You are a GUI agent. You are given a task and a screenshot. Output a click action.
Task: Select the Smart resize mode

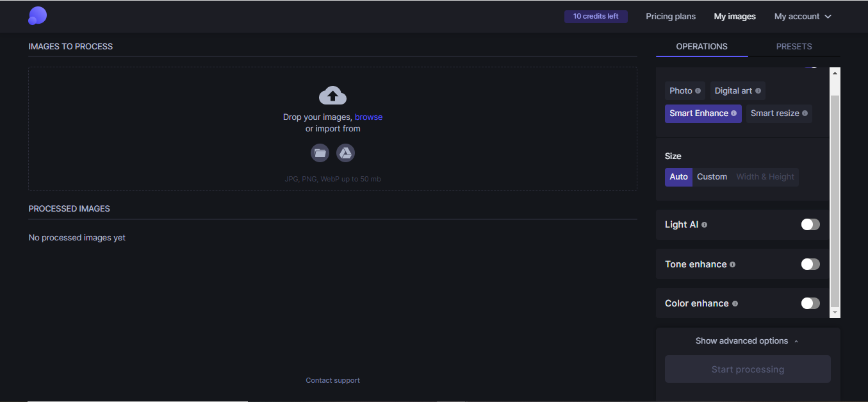point(779,113)
